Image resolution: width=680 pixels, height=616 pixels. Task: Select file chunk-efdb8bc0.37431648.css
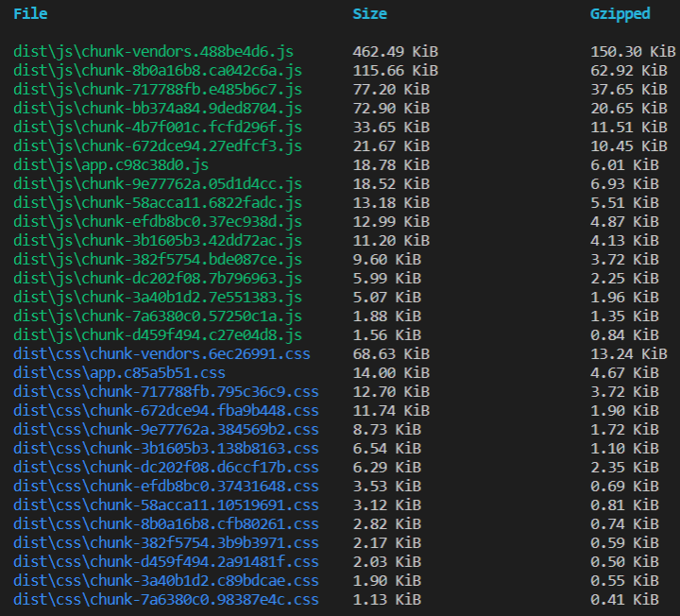pyautogui.click(x=166, y=486)
